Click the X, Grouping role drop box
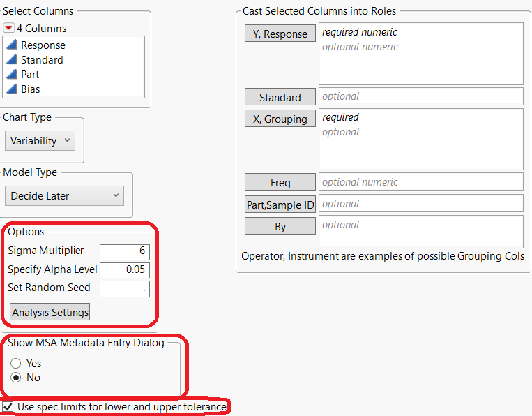Viewport: 532px width, 416px height. (421, 139)
